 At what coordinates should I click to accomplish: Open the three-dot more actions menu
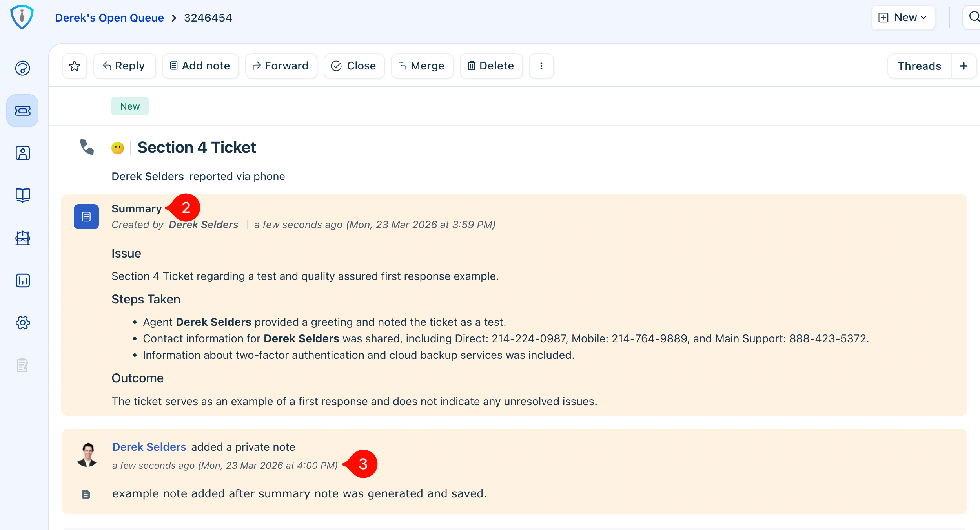coord(541,66)
